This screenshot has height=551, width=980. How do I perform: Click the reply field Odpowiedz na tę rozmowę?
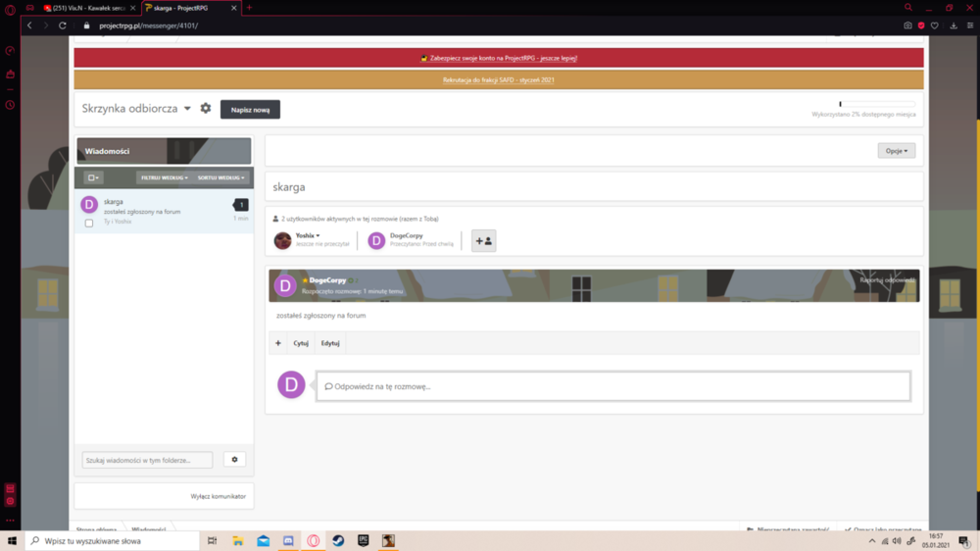pos(613,386)
